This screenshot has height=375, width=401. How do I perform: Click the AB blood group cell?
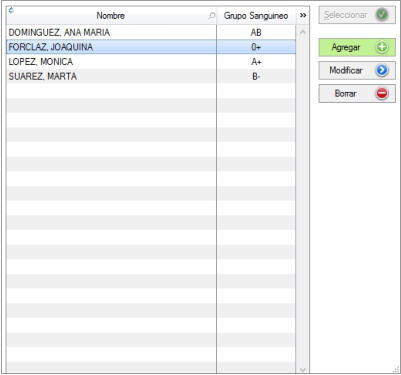256,32
